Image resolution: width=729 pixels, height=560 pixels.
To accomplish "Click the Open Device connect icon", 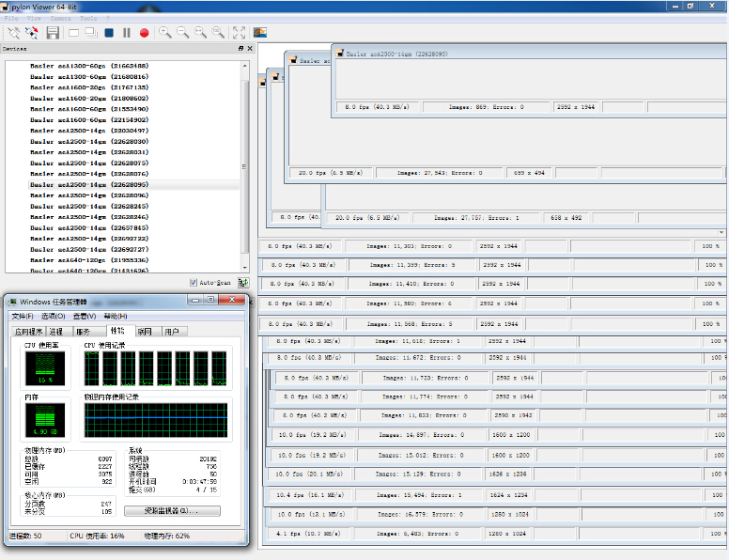I will click(14, 33).
